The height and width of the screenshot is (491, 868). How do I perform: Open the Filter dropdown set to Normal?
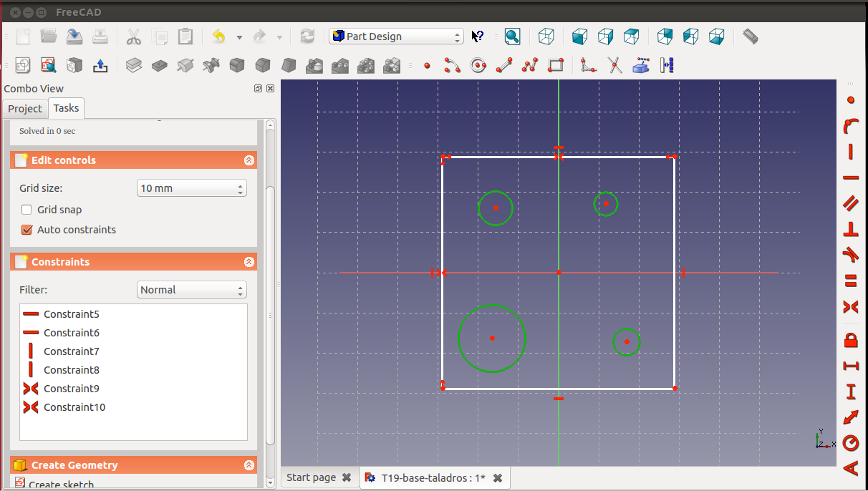click(191, 290)
